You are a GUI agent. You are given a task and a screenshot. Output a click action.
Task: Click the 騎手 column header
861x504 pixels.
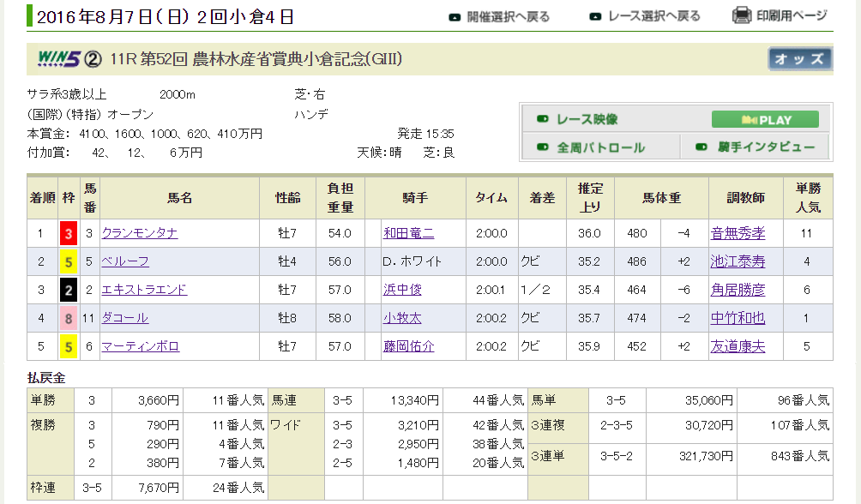[x=415, y=198]
